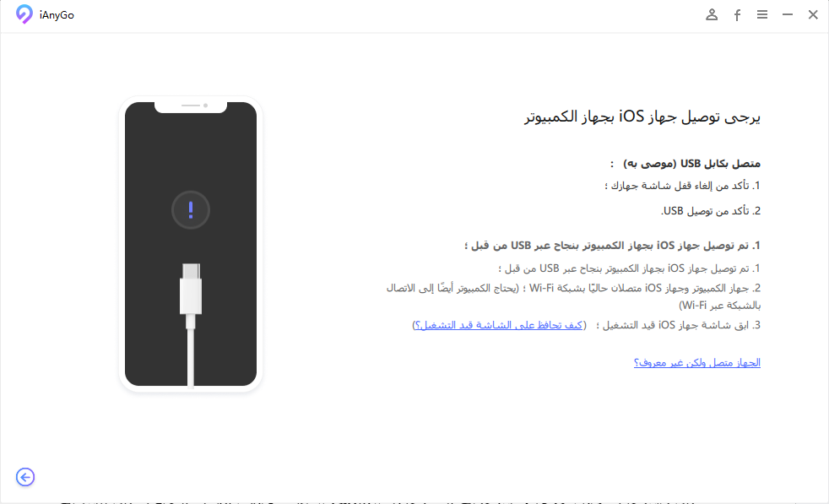Click heading 'يرجى توصيل جهاز iOS بجهاز الكمبيوتر'
This screenshot has height=504, width=829.
tap(642, 117)
